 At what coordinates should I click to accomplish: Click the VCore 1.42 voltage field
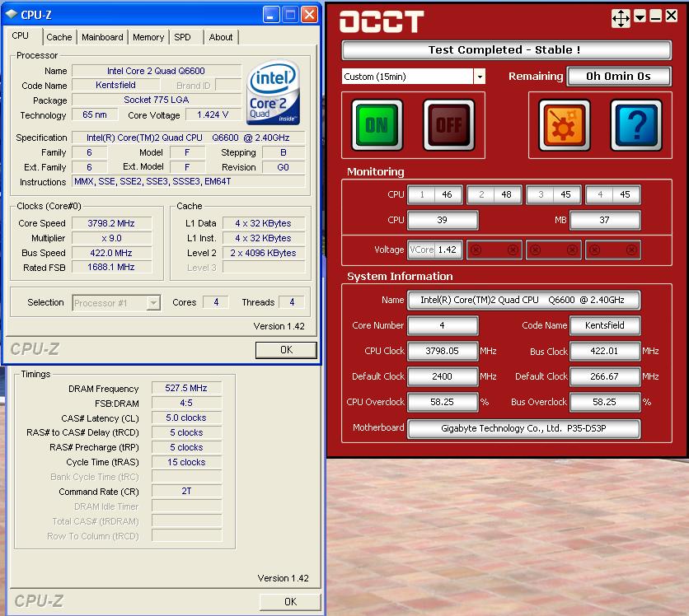point(435,250)
